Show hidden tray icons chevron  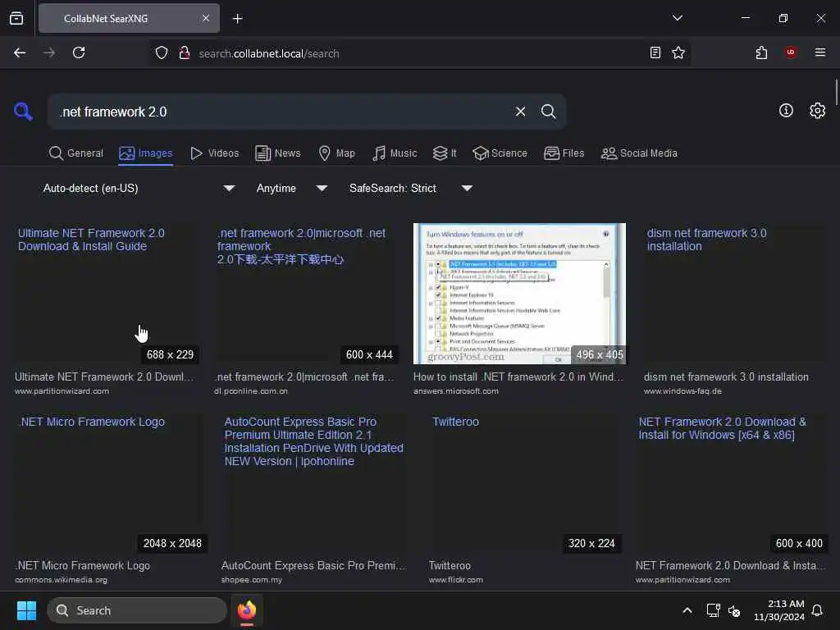687,610
